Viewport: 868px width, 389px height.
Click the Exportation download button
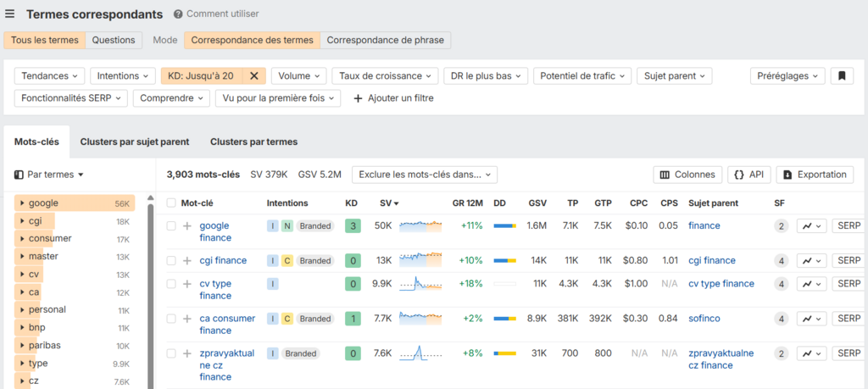coord(815,175)
